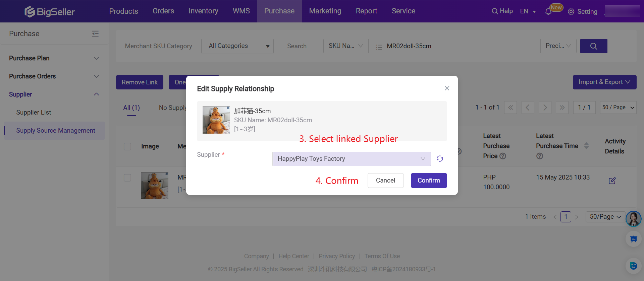Open Import & Export dropdown button

[604, 82]
